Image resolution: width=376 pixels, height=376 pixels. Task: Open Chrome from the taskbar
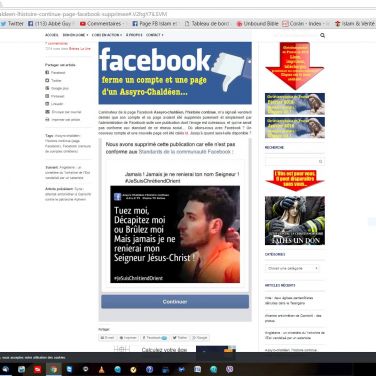click(x=53, y=369)
